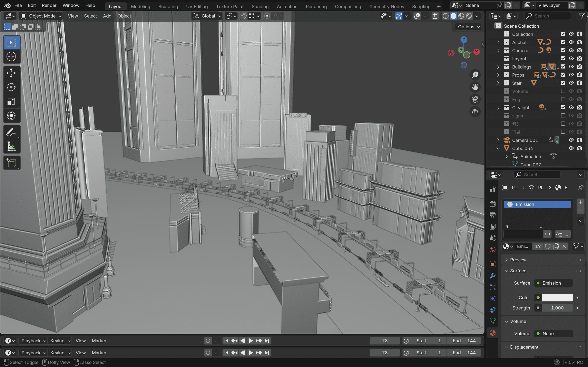This screenshot has width=588, height=367.
Task: Click the Strength value field
Action: (557, 308)
